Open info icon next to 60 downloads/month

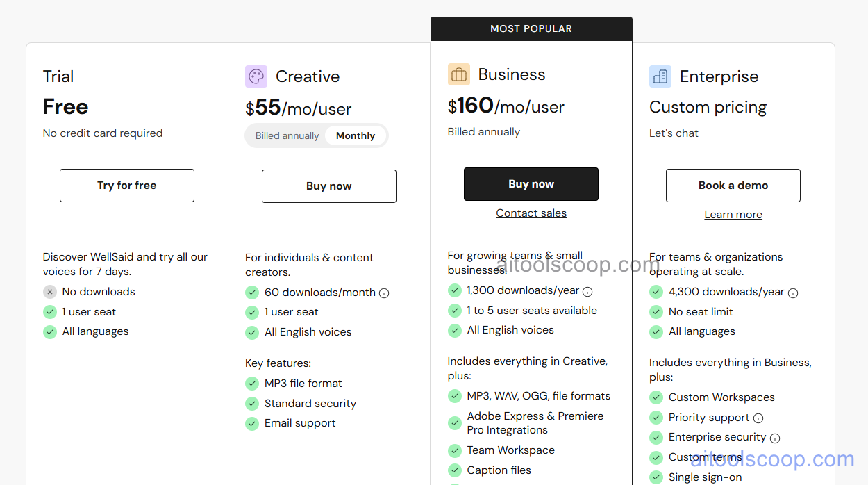coord(384,293)
